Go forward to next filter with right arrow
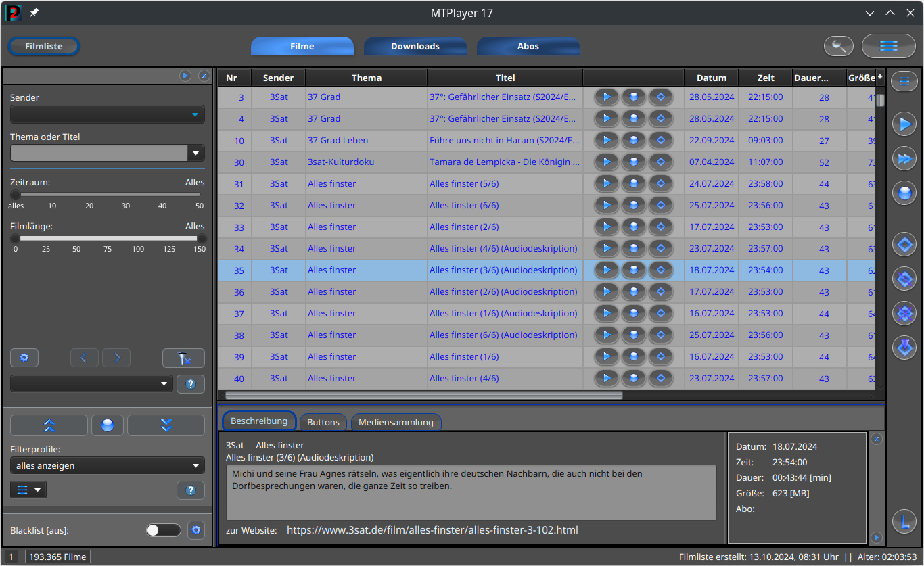 pyautogui.click(x=116, y=358)
